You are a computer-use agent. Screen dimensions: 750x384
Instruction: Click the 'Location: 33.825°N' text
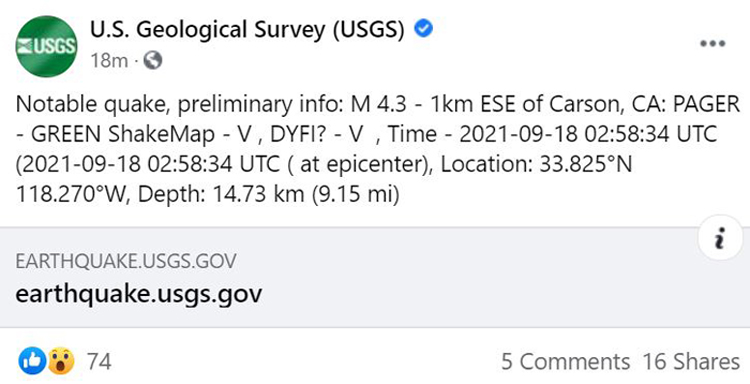(536, 165)
